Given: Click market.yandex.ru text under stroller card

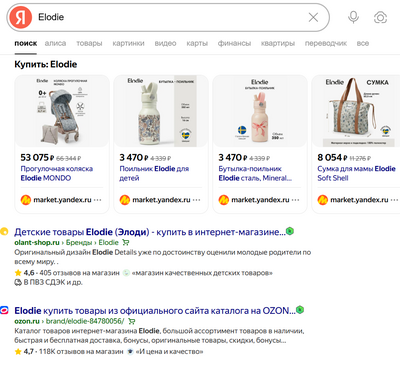Looking at the screenshot, I should tap(62, 200).
